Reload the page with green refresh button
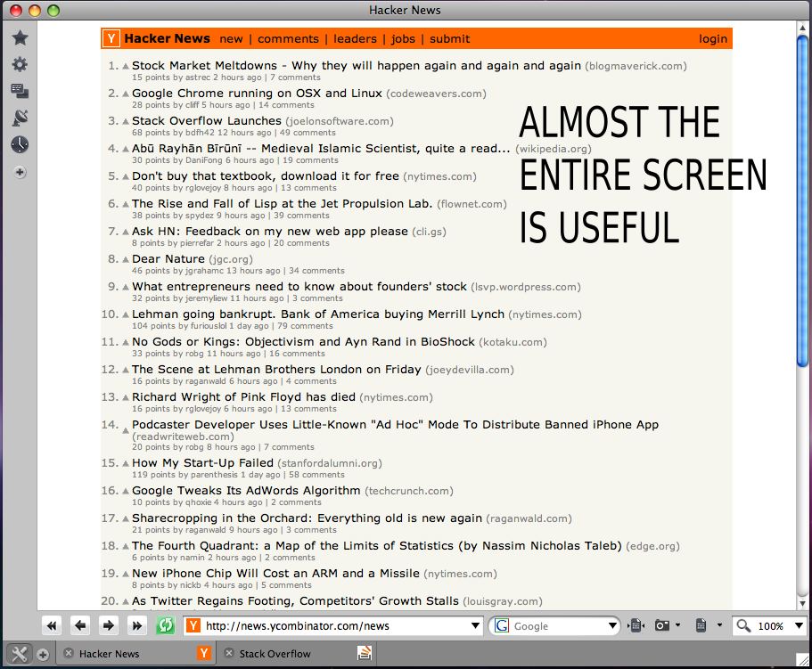 pyautogui.click(x=166, y=626)
